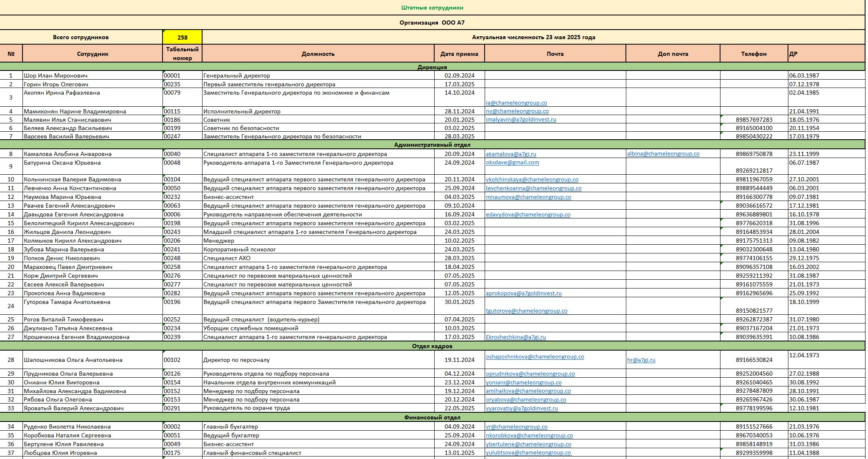Select the Дирекция section header row
The width and height of the screenshot is (868, 459).
click(432, 67)
